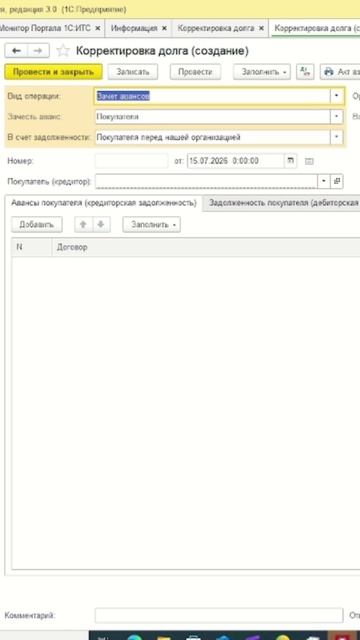Click the Договор column header
The width and height of the screenshot is (360, 640).
206,247
